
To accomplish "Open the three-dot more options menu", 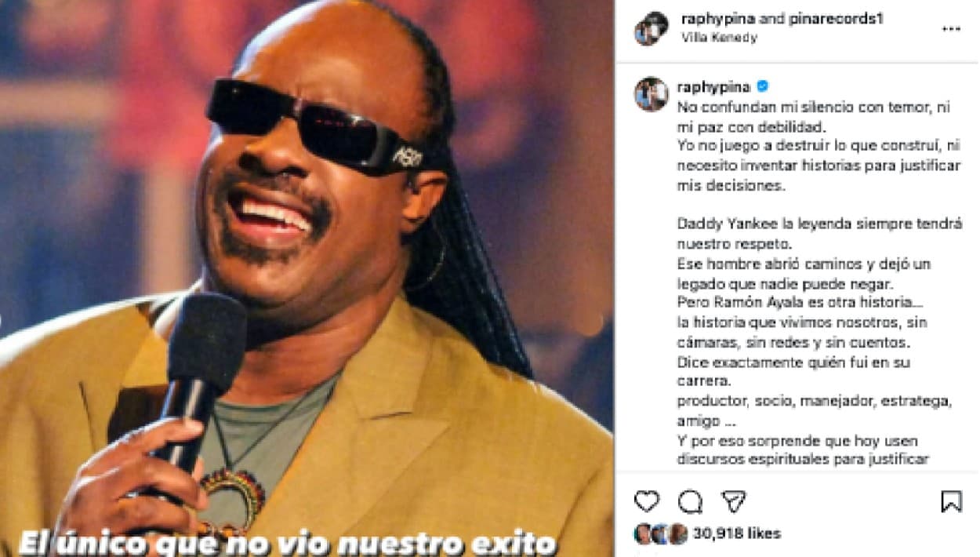I will [951, 29].
